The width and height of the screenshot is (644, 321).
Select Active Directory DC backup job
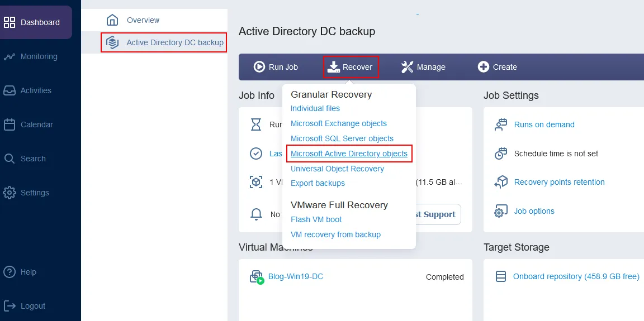click(174, 42)
